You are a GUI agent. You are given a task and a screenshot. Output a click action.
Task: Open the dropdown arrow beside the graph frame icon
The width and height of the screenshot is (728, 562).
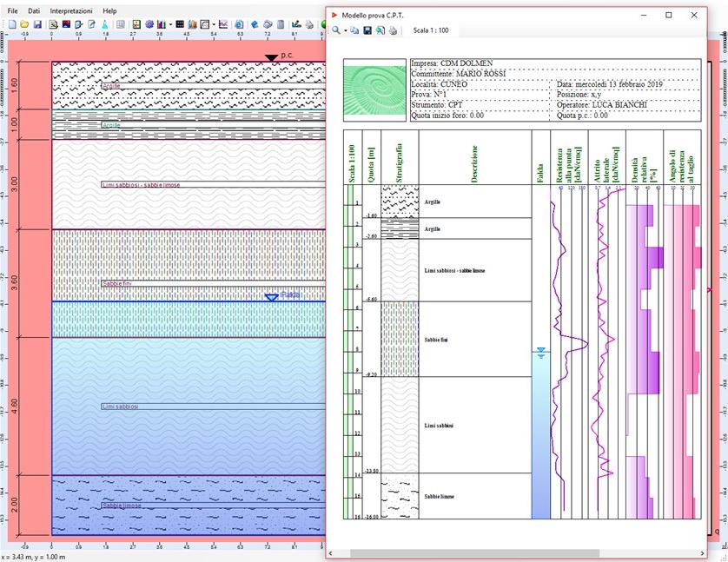[x=214, y=24]
